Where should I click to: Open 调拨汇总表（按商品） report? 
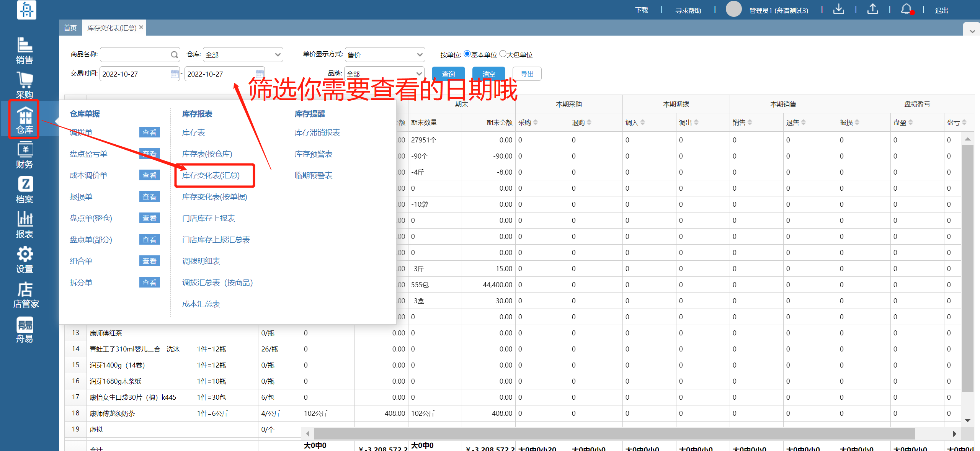[x=218, y=283]
